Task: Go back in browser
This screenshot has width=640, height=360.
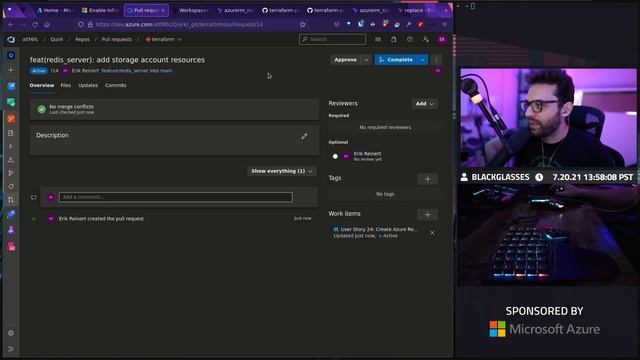Action: pyautogui.click(x=11, y=24)
